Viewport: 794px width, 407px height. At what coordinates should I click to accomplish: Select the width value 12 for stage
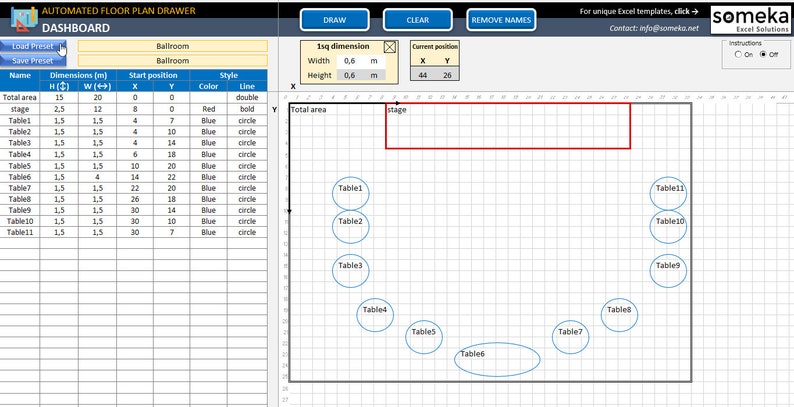97,109
